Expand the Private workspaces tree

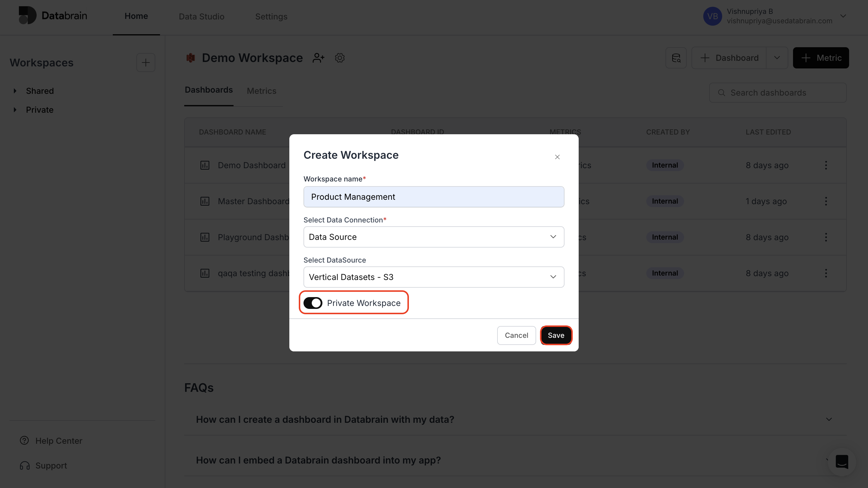[x=15, y=110]
